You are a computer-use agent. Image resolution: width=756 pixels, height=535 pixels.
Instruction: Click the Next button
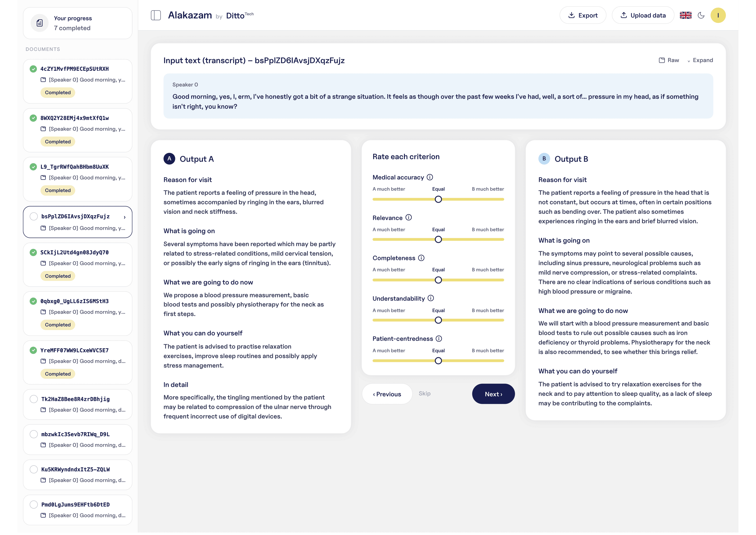pos(493,394)
